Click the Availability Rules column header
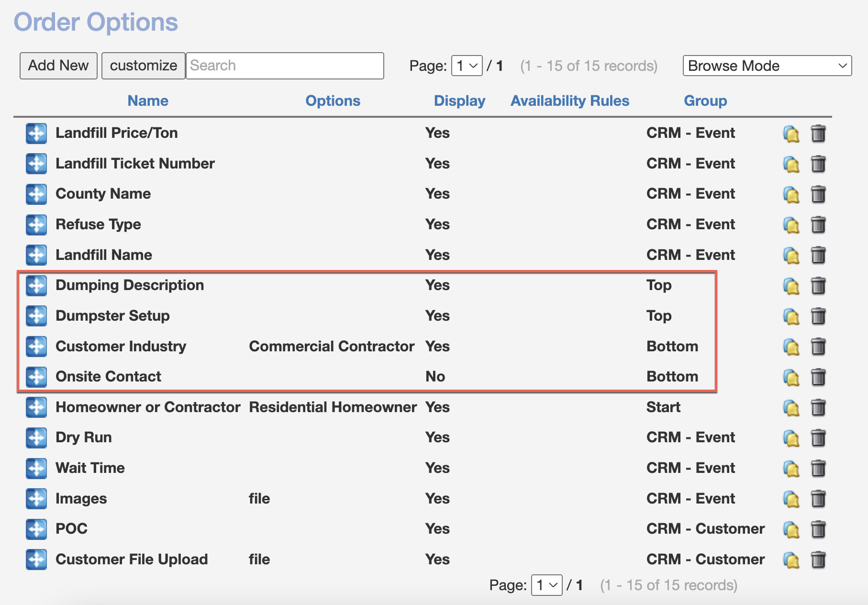This screenshot has height=605, width=868. point(569,101)
